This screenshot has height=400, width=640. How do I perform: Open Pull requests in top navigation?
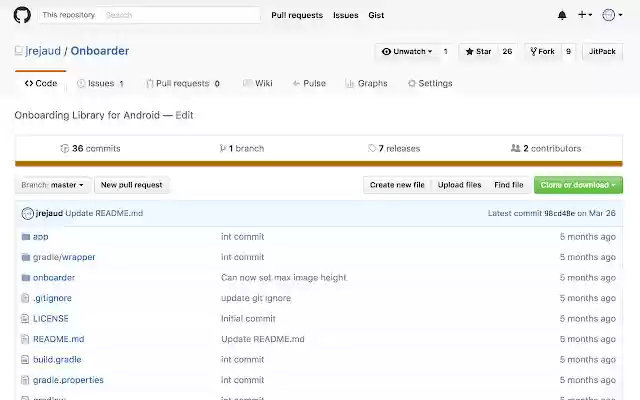[x=297, y=15]
